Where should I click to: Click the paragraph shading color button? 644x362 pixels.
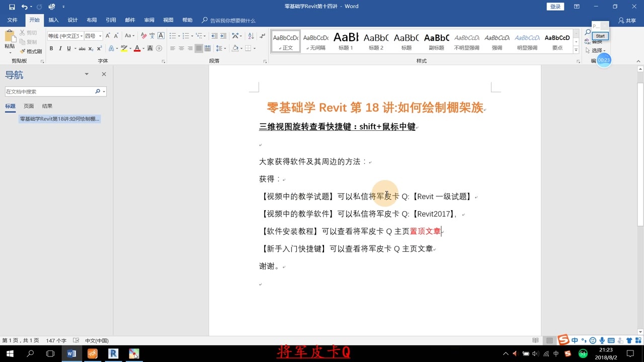click(x=235, y=49)
